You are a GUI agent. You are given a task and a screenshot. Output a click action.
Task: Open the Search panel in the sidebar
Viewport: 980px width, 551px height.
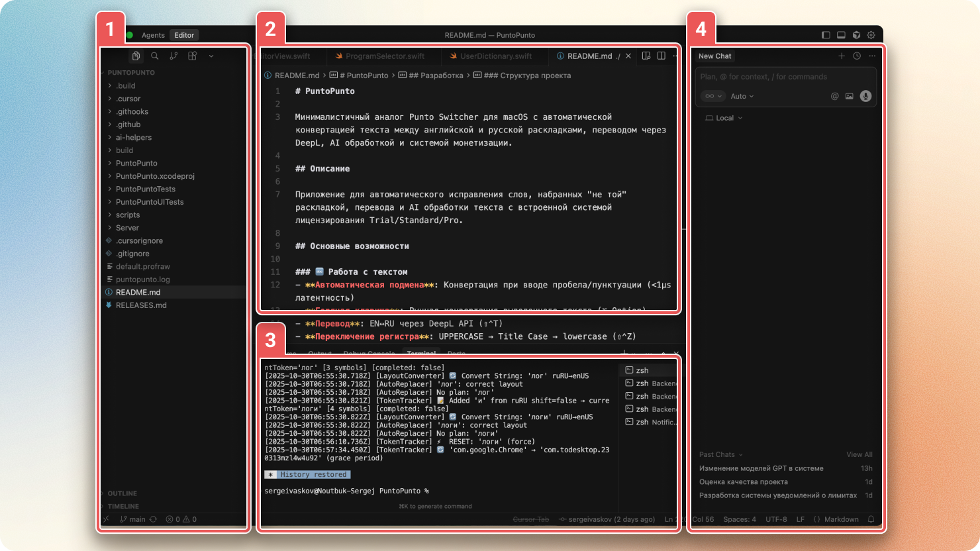pyautogui.click(x=154, y=56)
